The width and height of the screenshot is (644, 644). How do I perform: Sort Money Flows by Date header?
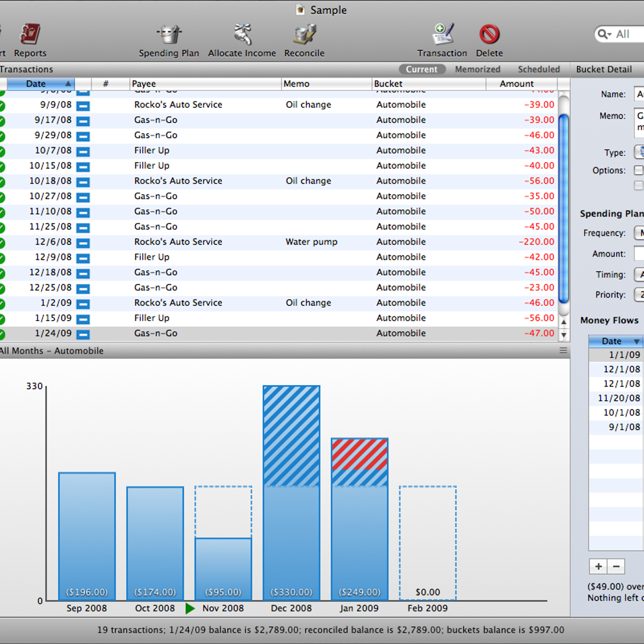point(616,341)
